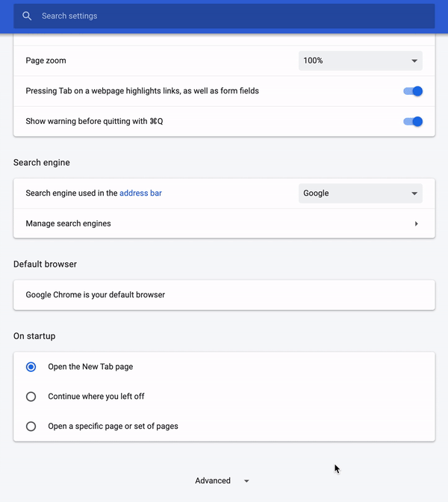Click the Advanced section caret icon

(x=246, y=481)
